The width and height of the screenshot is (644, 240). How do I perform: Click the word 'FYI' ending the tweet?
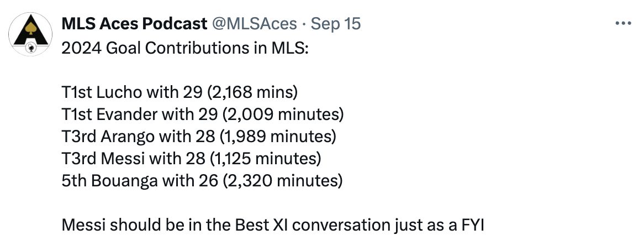pyautogui.click(x=473, y=225)
